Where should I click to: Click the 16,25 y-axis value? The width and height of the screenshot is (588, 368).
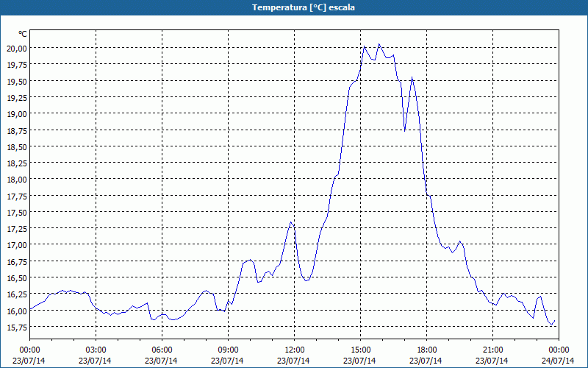point(17,294)
